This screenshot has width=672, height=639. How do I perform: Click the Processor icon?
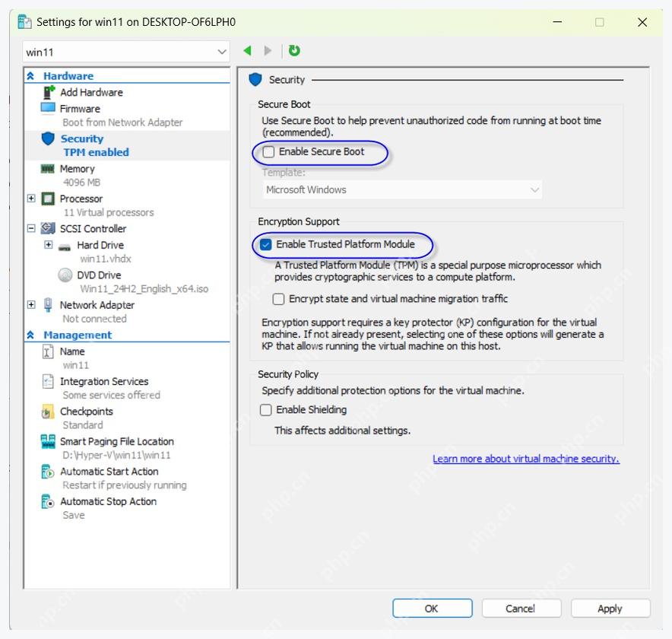tap(48, 199)
